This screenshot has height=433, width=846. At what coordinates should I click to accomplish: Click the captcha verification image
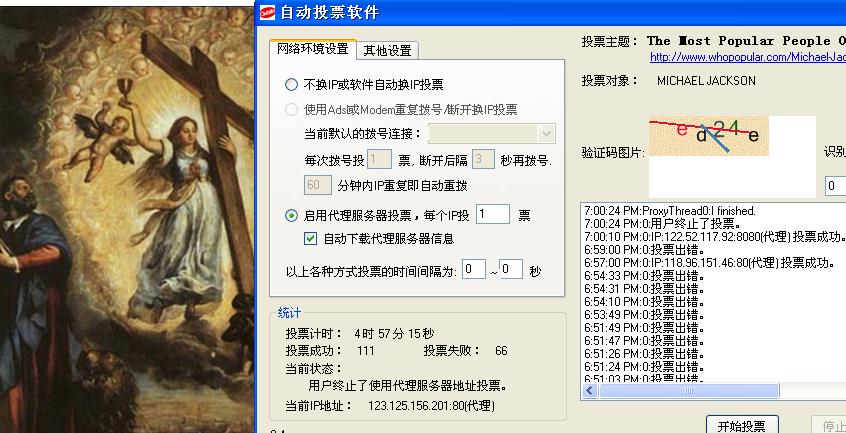click(x=709, y=136)
